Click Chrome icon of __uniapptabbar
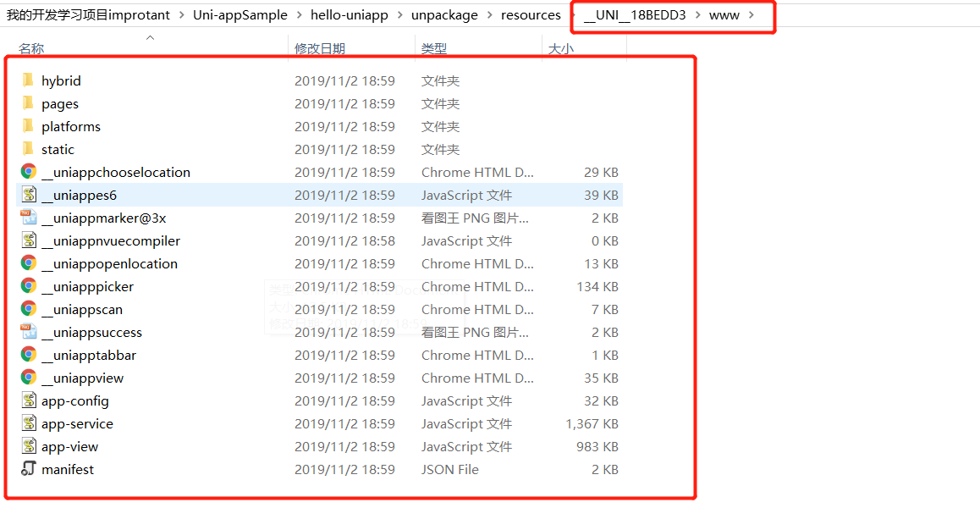The image size is (980, 530). coord(29,355)
